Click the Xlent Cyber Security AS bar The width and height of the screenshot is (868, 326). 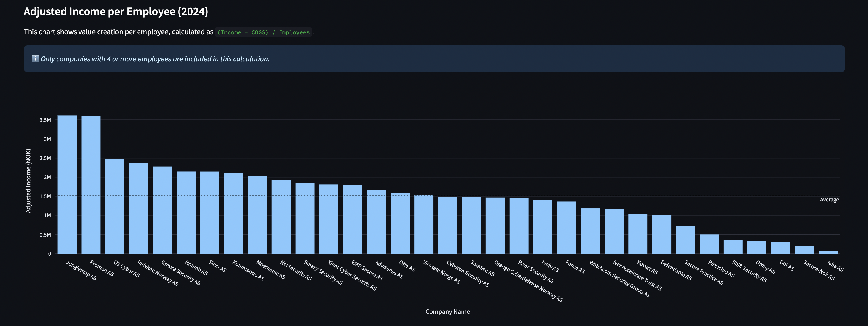click(x=329, y=219)
